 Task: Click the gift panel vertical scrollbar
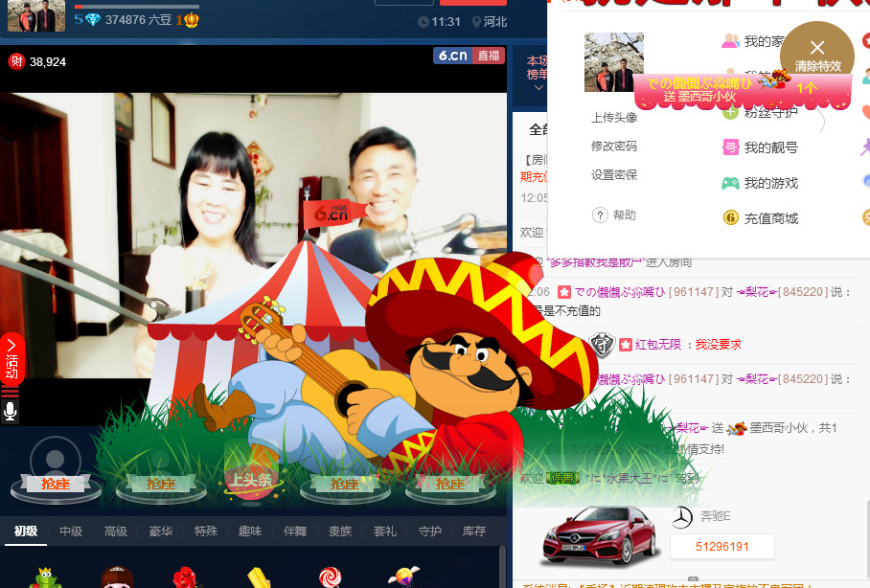pyautogui.click(x=502, y=567)
